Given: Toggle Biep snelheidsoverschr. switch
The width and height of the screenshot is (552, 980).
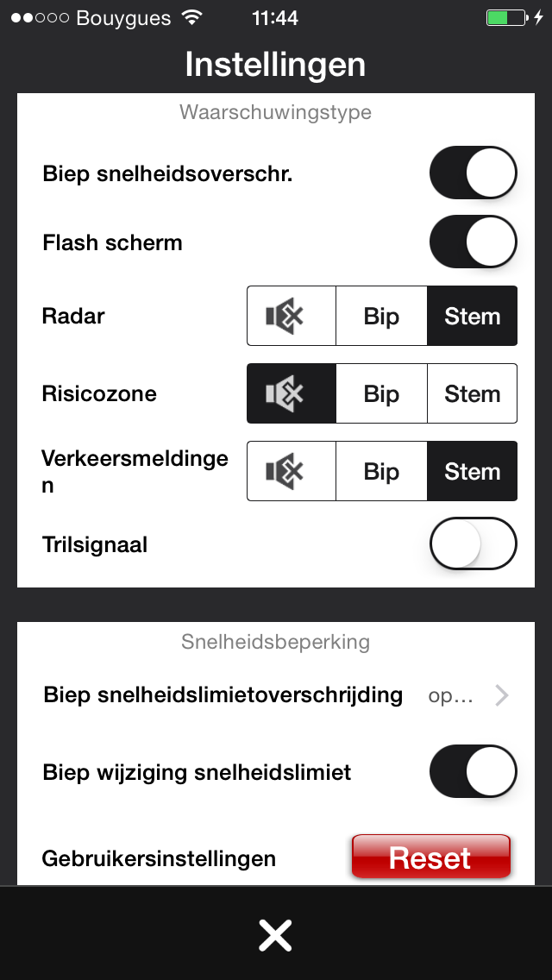Looking at the screenshot, I should tap(473, 173).
